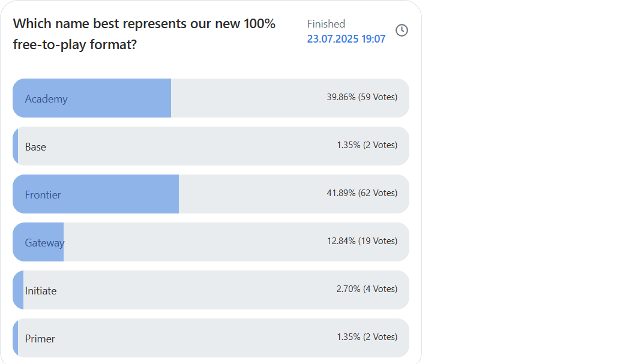
Task: Open the 23.07.2025 19:07 date link
Action: pyautogui.click(x=346, y=39)
